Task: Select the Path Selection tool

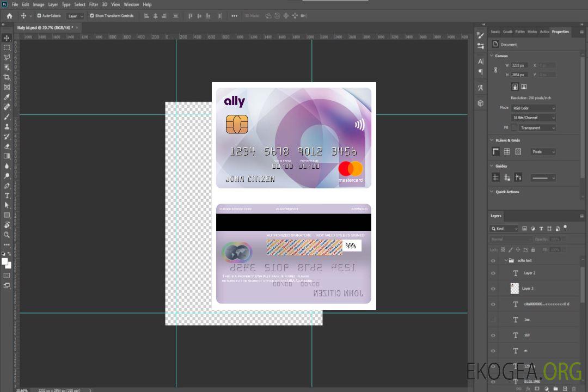Action: [x=7, y=205]
